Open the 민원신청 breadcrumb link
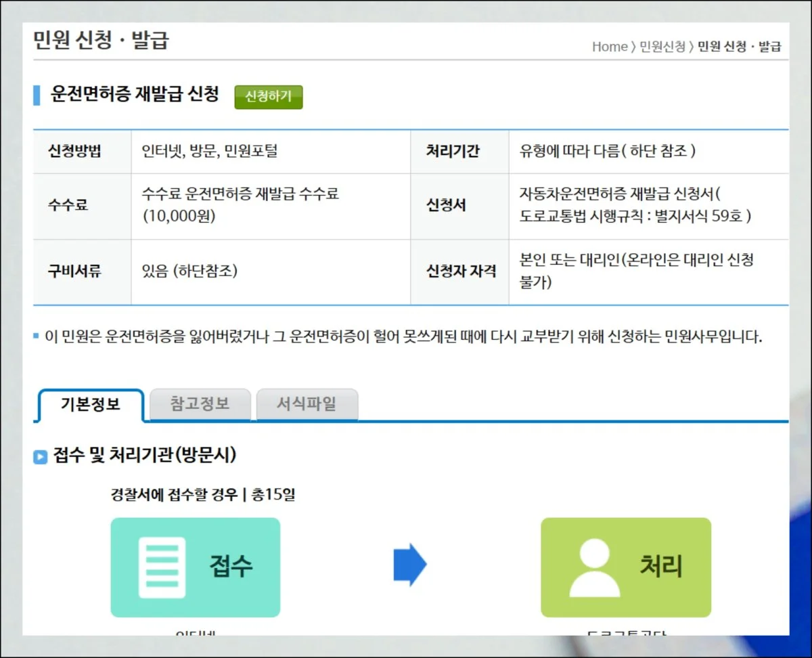Image resolution: width=812 pixels, height=658 pixels. pyautogui.click(x=662, y=47)
